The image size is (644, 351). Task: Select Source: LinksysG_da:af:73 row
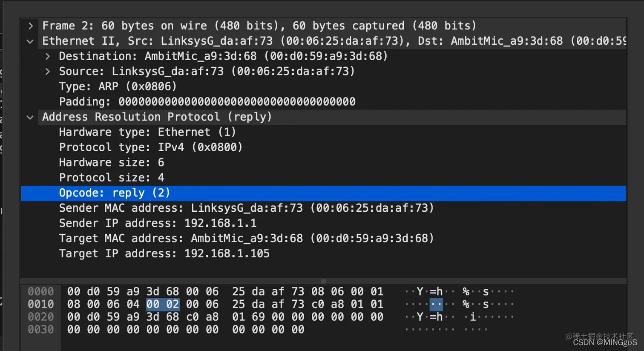click(324, 72)
